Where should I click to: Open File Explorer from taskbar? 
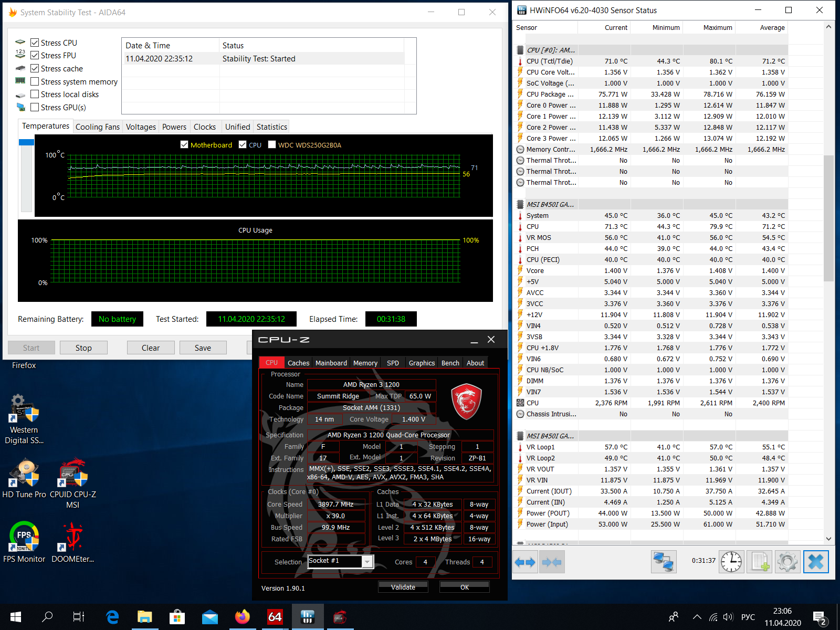(145, 617)
